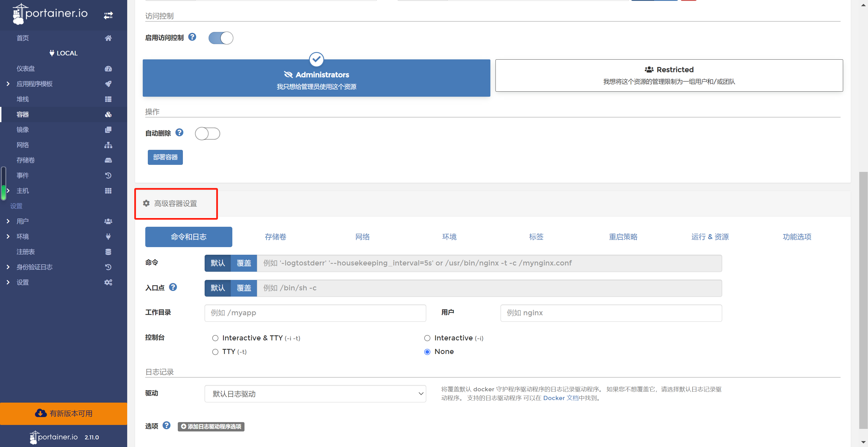868x447 pixels.
Task: Click the portainer.io logo at top
Action: click(50, 14)
